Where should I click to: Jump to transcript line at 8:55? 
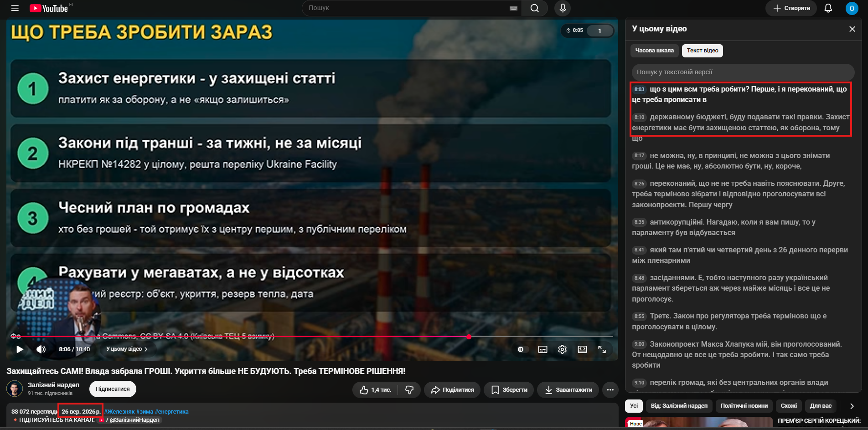pyautogui.click(x=741, y=321)
